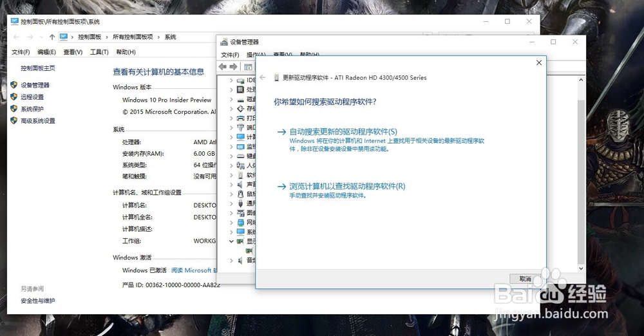Open 编辑(E) menu in Control Panel
Screen dimensions: 644x336
tap(46, 51)
